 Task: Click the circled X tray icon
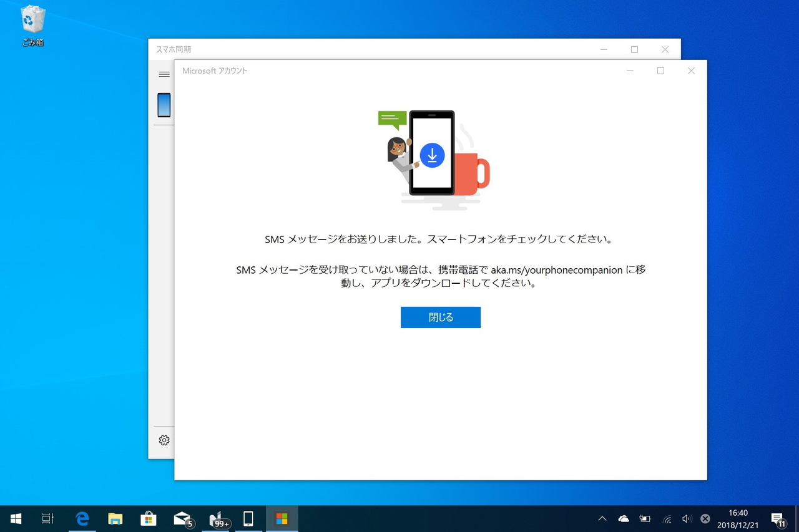(705, 518)
